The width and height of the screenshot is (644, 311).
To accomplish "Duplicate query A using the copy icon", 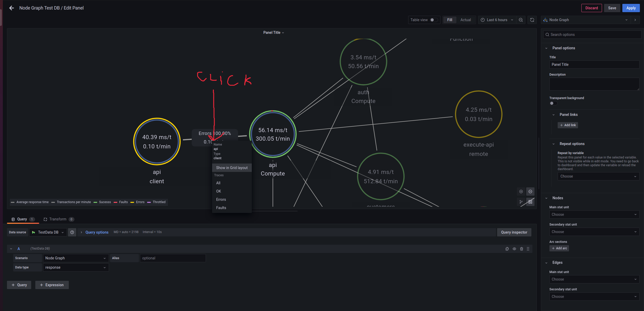I will [x=507, y=249].
